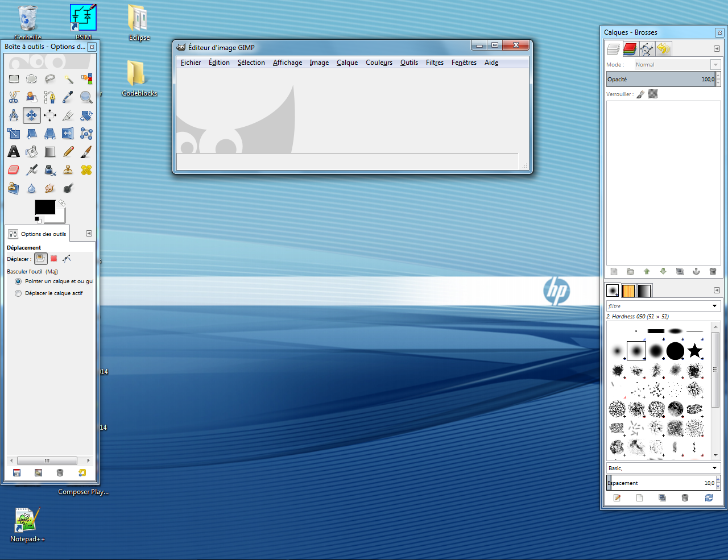Adjust the Opacité slider in Calques
The width and height of the screenshot is (728, 560).
pos(661,80)
